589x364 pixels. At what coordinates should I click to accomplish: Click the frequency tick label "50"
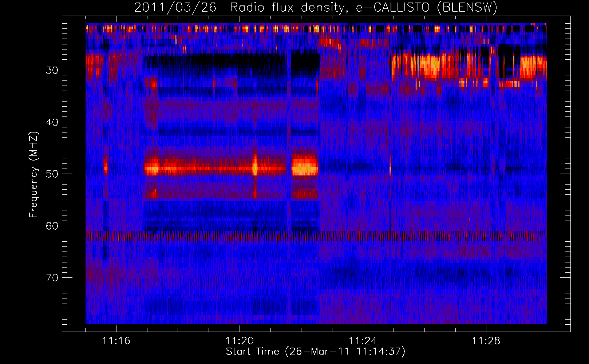(52, 174)
